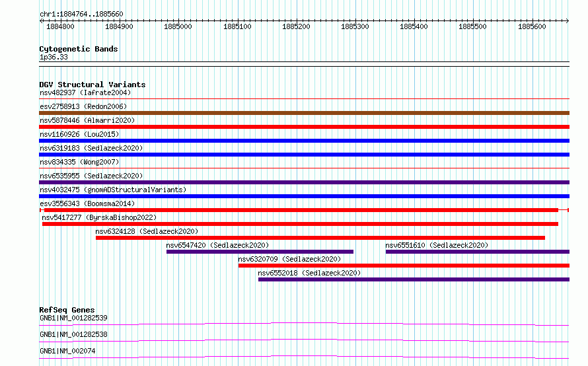The image size is (588, 366).
Task: Click the red bar under nsv6320709
Action: pyautogui.click(x=404, y=266)
